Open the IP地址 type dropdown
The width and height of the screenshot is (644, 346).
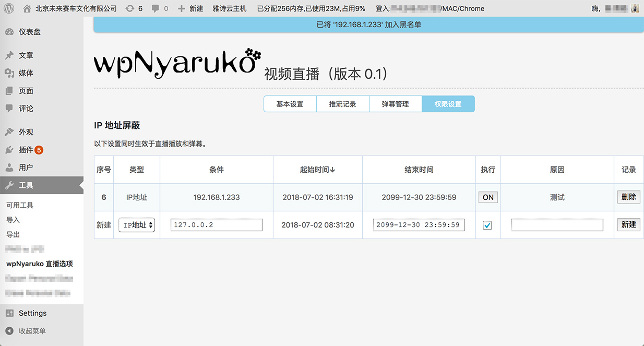[x=137, y=225]
